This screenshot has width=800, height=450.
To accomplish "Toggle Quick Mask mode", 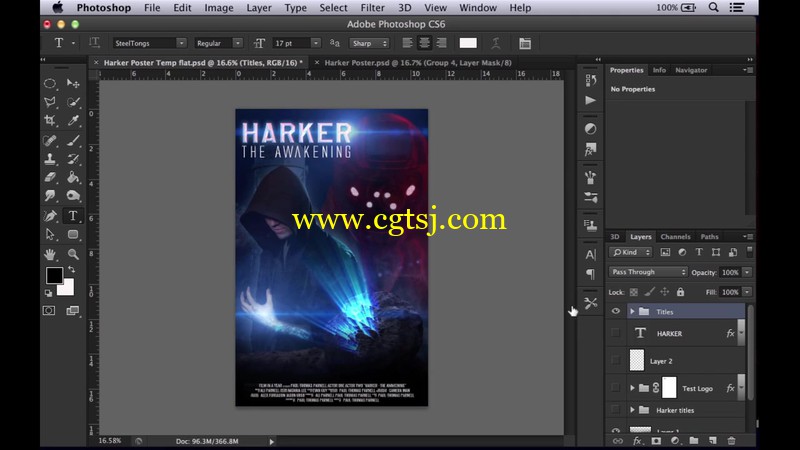I will click(x=49, y=310).
